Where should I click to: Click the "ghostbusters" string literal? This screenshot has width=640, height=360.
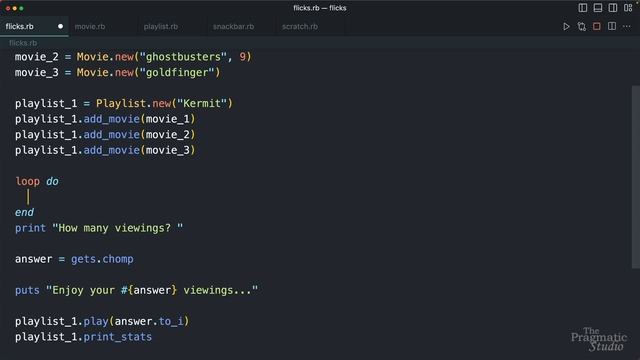[183, 57]
